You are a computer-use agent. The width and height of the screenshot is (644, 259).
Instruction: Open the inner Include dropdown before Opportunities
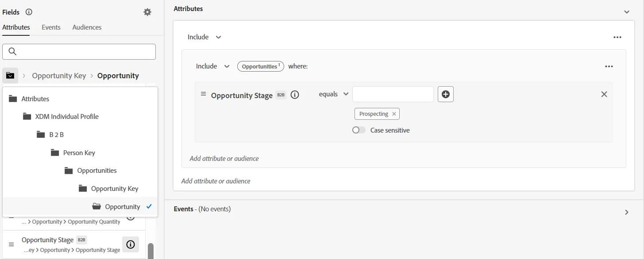[213, 66]
